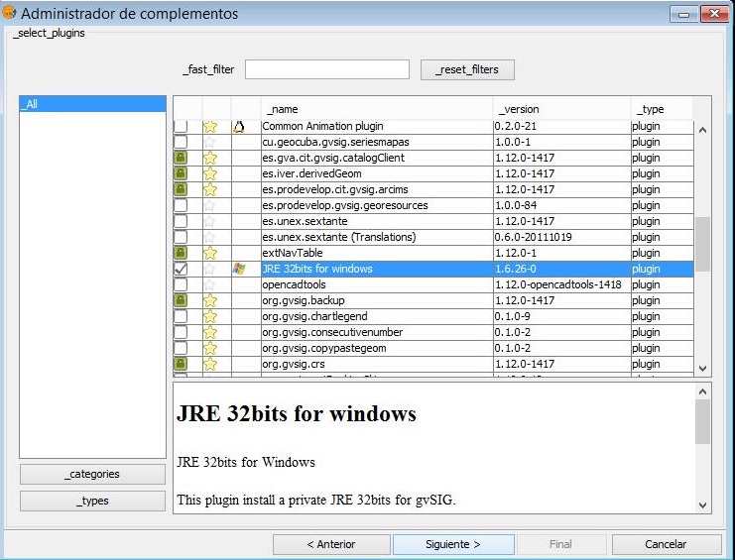Click star icon of org.gvsig.crs row
Viewport: 735px width, 560px height.
pos(210,364)
